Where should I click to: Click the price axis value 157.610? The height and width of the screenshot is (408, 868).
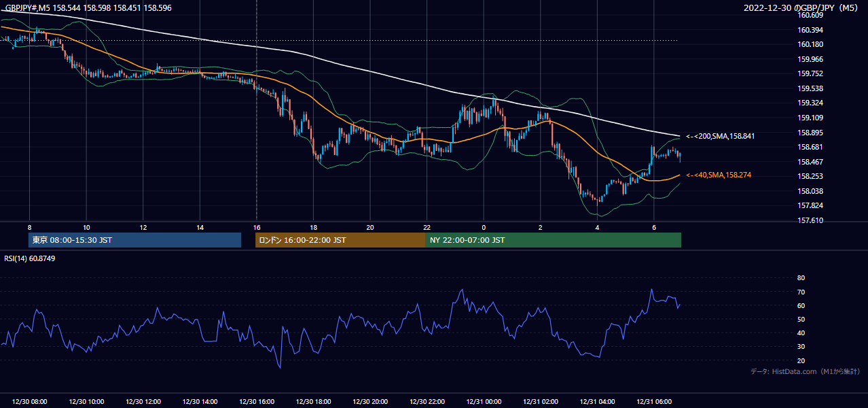click(x=810, y=220)
